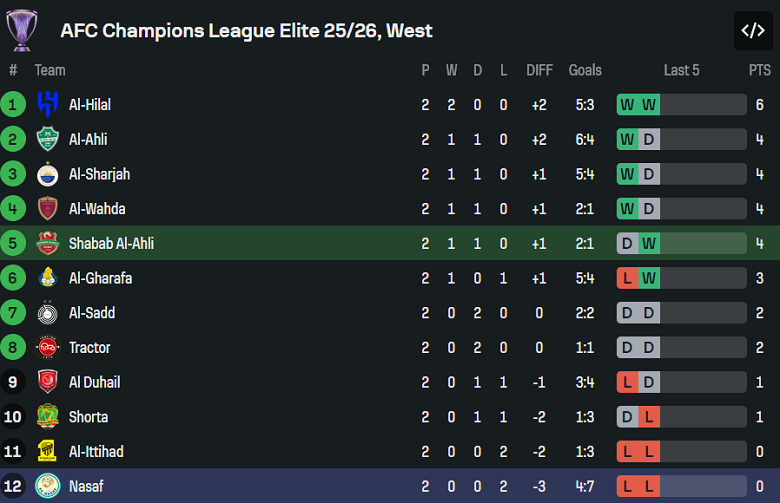The height and width of the screenshot is (503, 780).
Task: Click Al-Hilal's Last 5 form bar
Action: [681, 104]
